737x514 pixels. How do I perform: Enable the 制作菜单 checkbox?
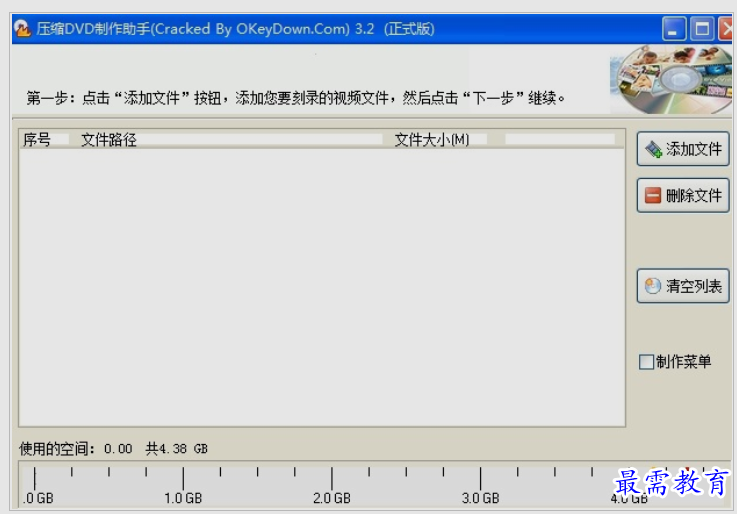coord(646,362)
